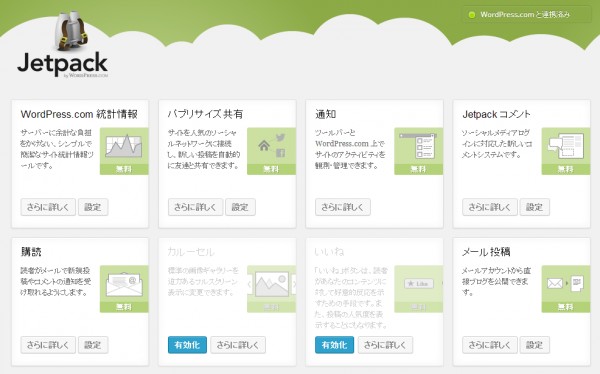Click WordPress.com と連携済み status button
This screenshot has height=374, width=600.
(527, 15)
